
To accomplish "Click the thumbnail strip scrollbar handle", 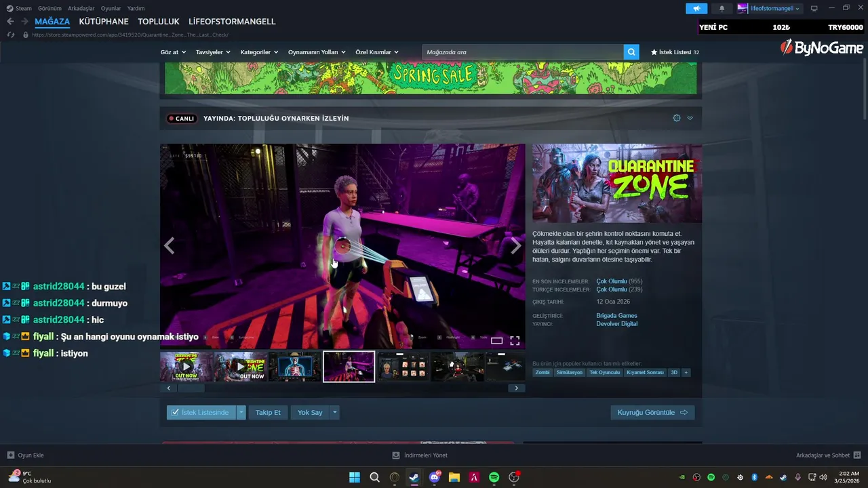I will coord(191,388).
